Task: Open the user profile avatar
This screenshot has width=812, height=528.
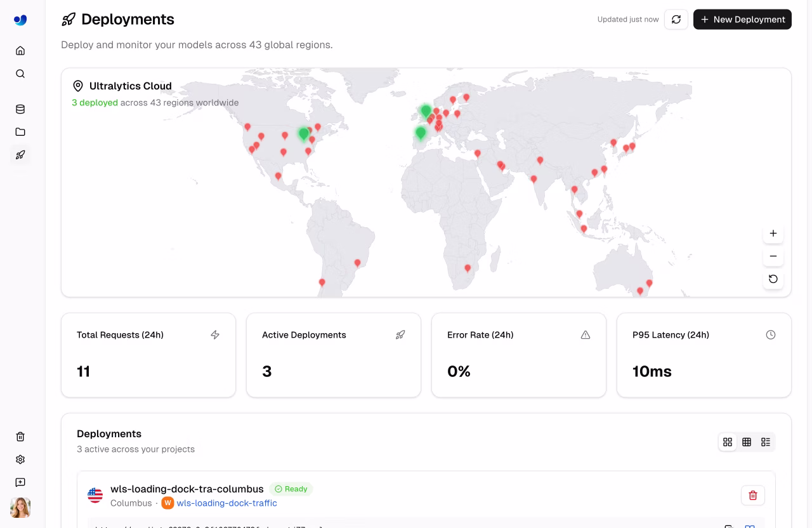Action: pyautogui.click(x=20, y=508)
